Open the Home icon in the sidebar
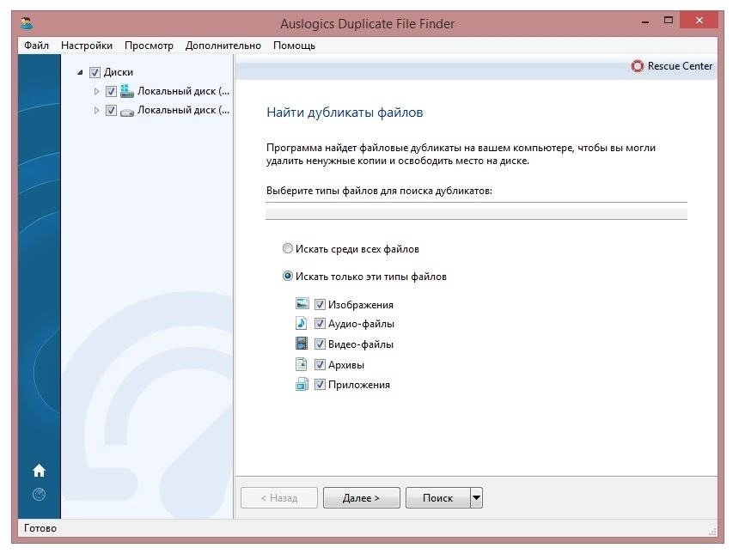The width and height of the screenshot is (739, 560). pos(40,470)
